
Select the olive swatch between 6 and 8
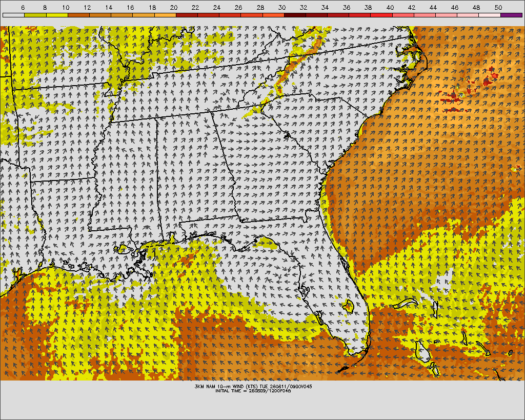pos(35,15)
